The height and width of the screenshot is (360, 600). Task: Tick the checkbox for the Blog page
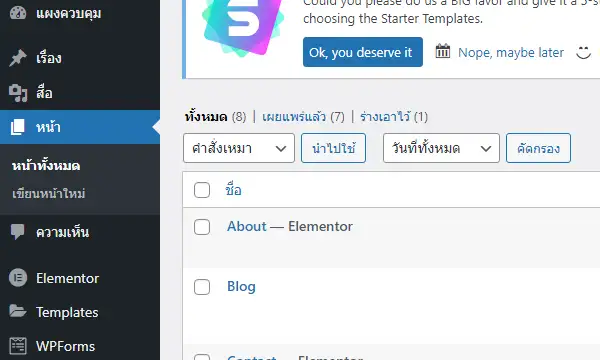[202, 287]
